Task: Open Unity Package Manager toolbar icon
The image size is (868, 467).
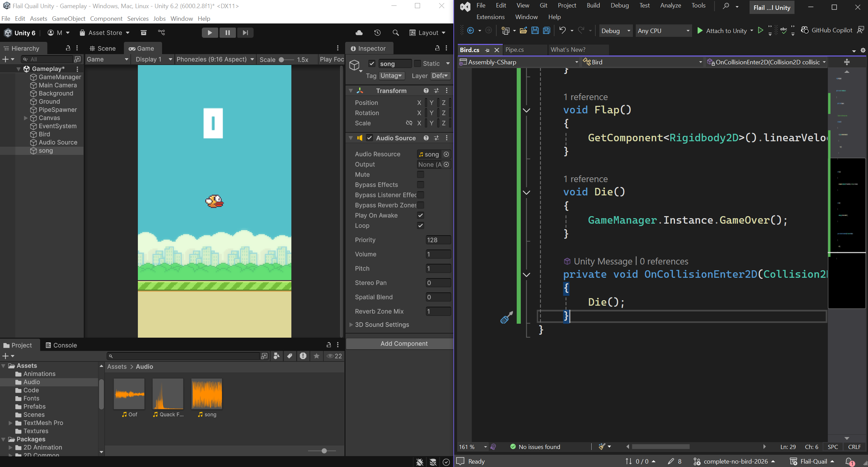Action: tap(144, 33)
